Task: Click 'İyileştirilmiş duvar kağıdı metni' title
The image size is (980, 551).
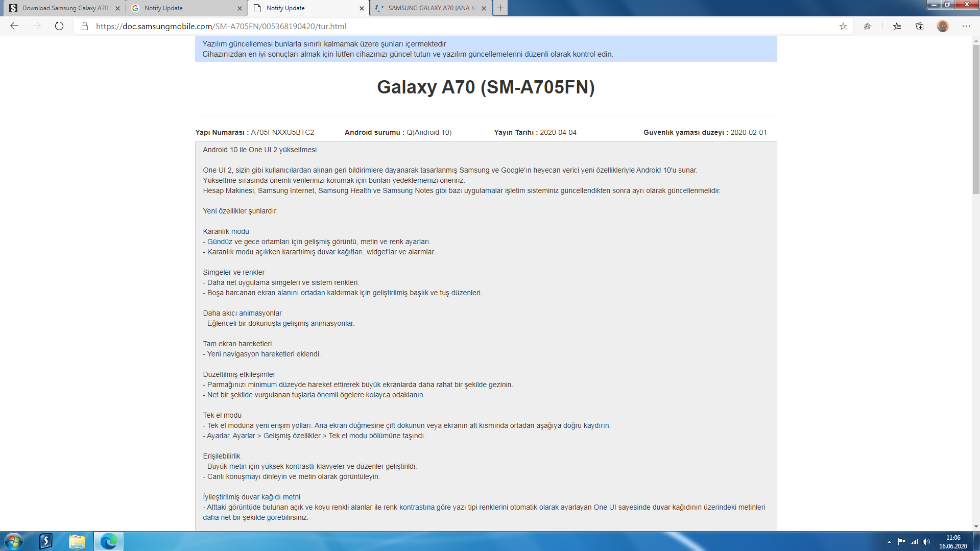Action: 251,497
